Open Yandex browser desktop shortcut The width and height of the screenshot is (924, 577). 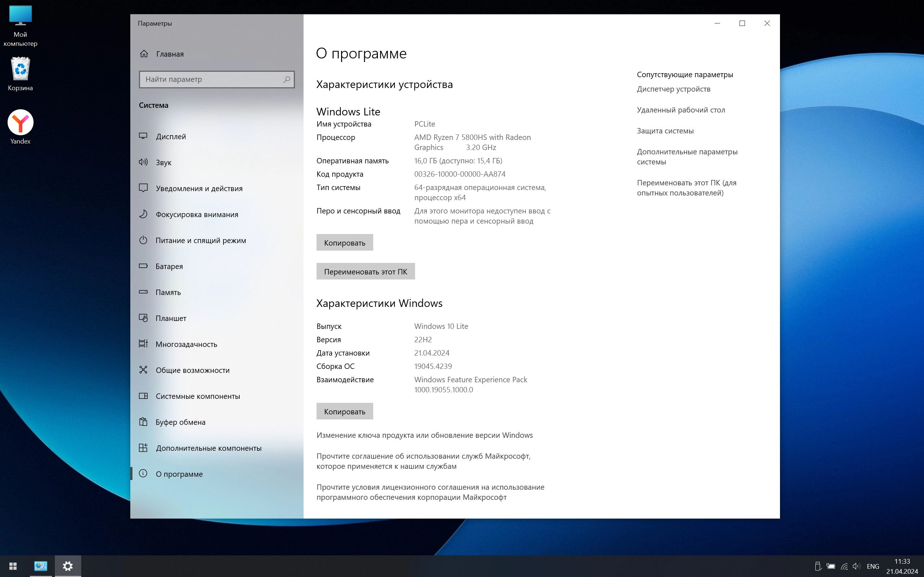[21, 123]
